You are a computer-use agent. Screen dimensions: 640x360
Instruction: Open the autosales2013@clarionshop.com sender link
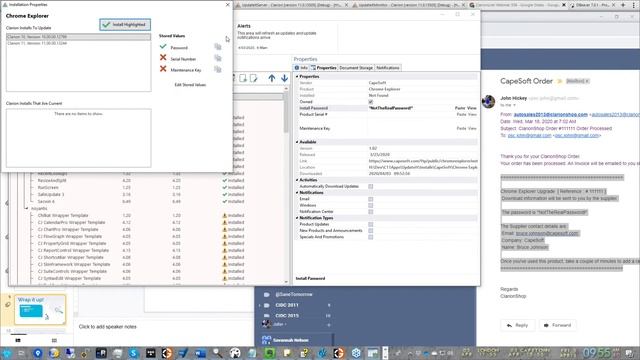[550, 115]
